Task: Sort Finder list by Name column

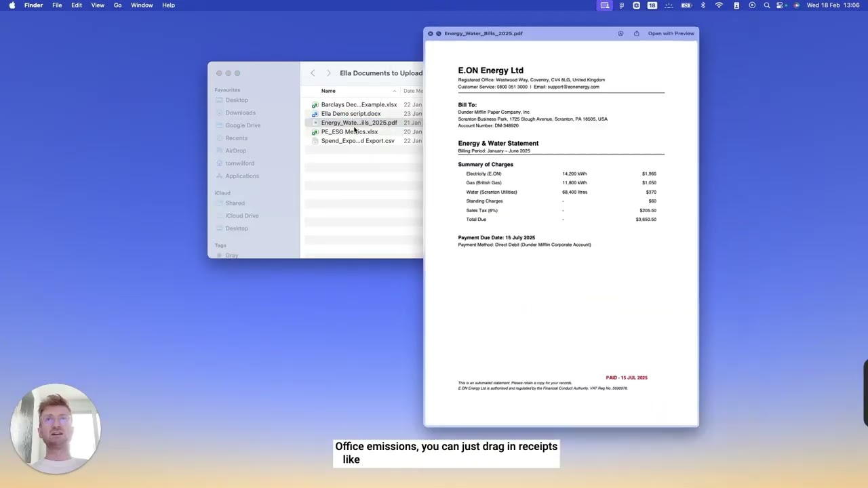Action: pyautogui.click(x=328, y=91)
